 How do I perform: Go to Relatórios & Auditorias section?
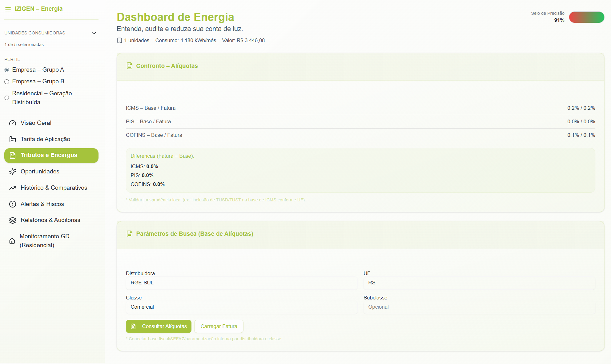50,220
